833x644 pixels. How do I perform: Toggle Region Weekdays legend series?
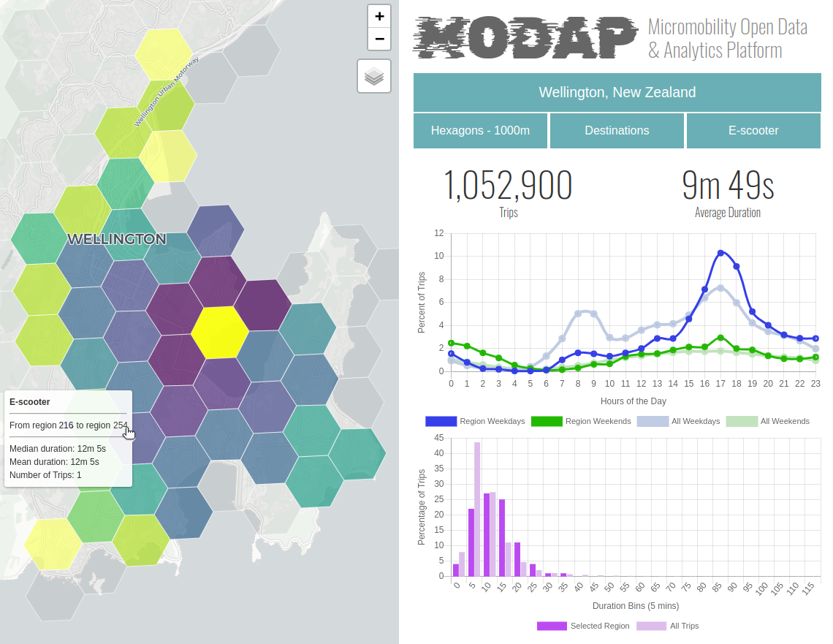point(474,421)
